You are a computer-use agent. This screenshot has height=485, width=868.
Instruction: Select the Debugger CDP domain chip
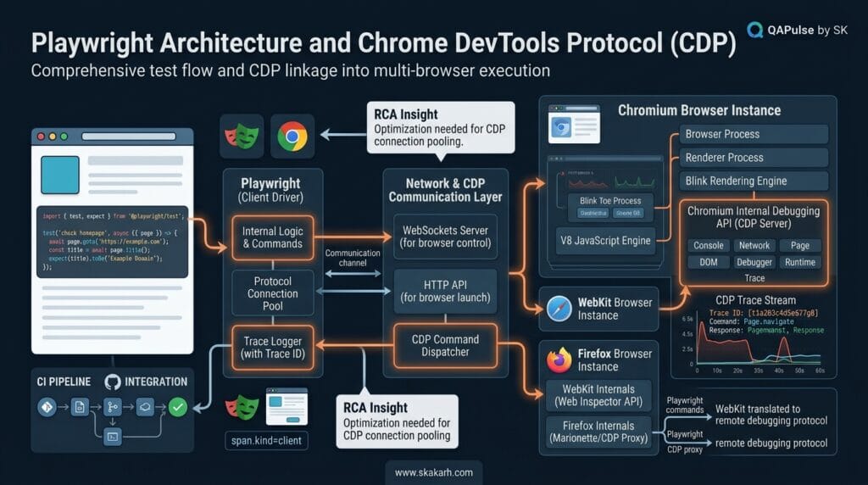point(754,263)
